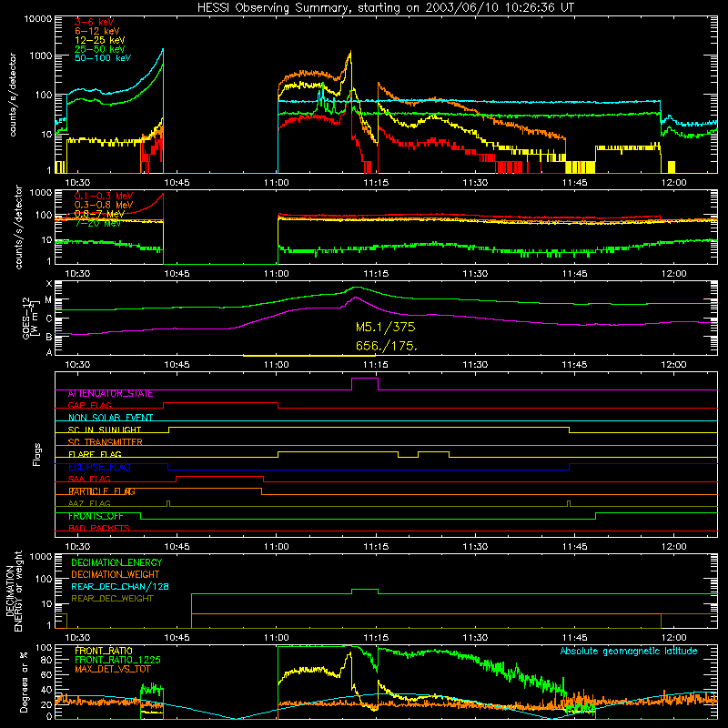Click the green '7-20 MeV' legend label
728x728 pixels.
coord(97,223)
